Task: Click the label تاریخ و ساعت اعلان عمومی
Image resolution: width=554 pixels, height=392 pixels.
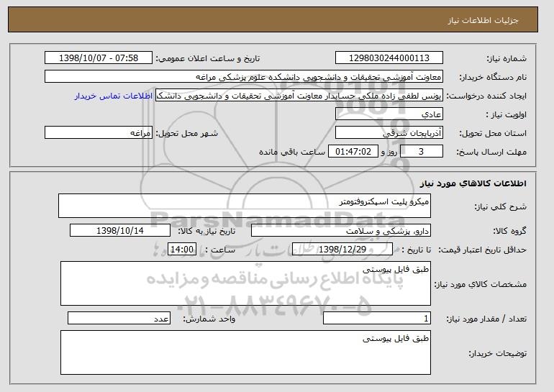Action: pos(208,58)
